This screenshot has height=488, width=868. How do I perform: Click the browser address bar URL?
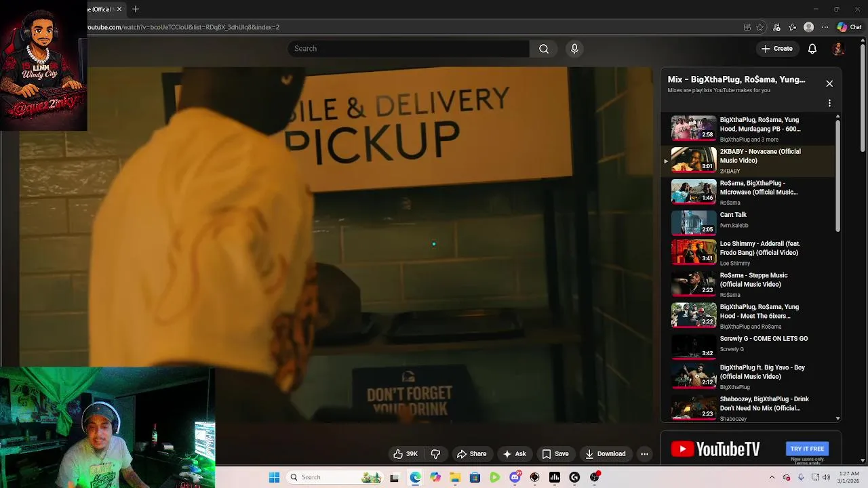point(183,27)
